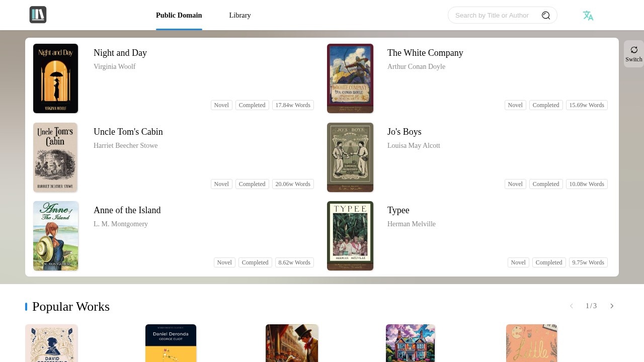Click the Completed tag on Jo's Boys
This screenshot has height=362, width=644.
click(x=546, y=184)
